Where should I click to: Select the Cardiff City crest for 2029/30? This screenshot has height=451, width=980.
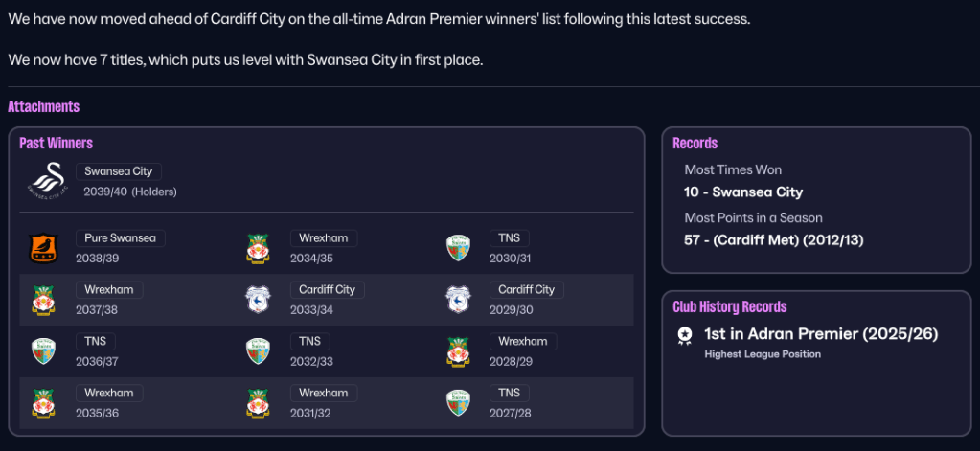[x=458, y=299]
